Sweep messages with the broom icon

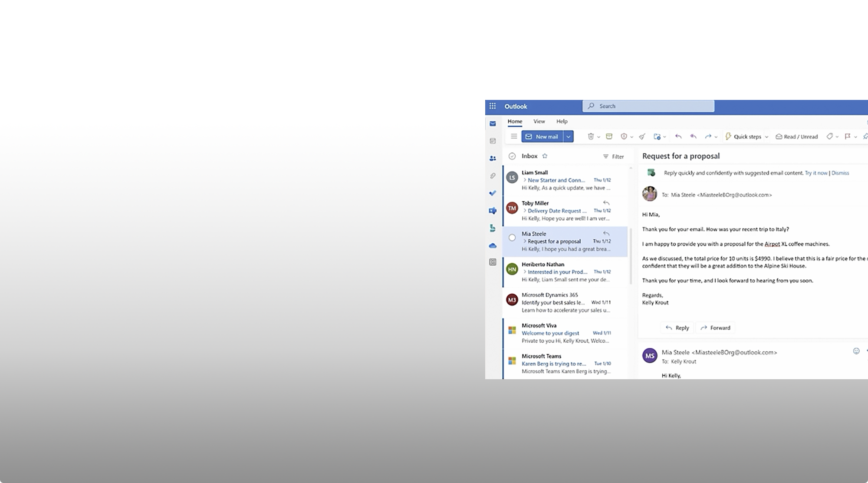(642, 136)
